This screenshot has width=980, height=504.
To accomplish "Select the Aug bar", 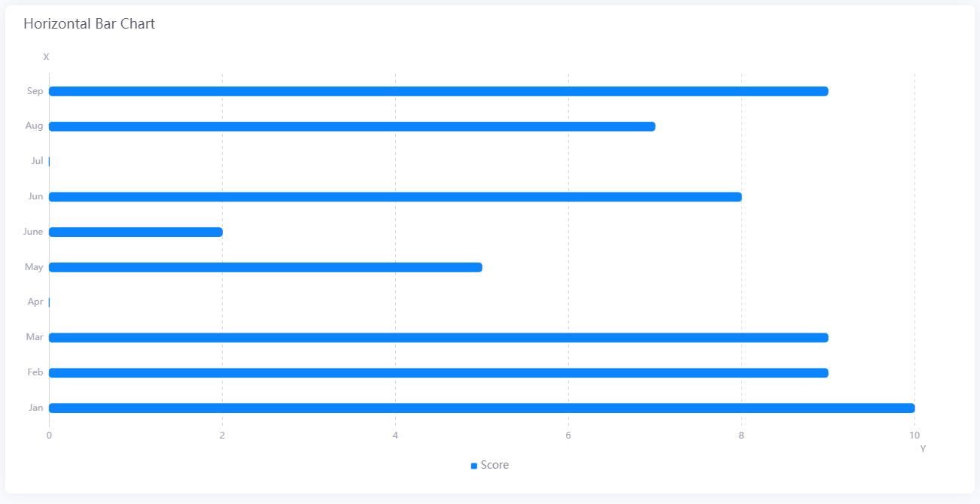I will (x=352, y=126).
